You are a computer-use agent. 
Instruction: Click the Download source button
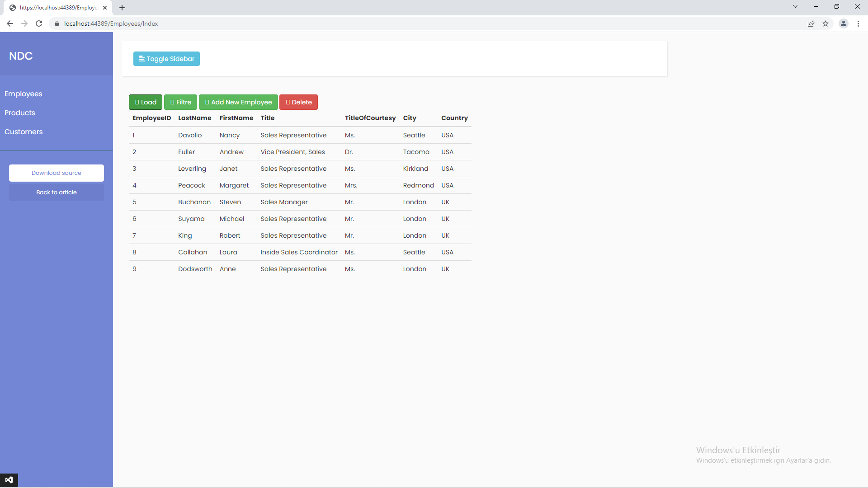56,173
